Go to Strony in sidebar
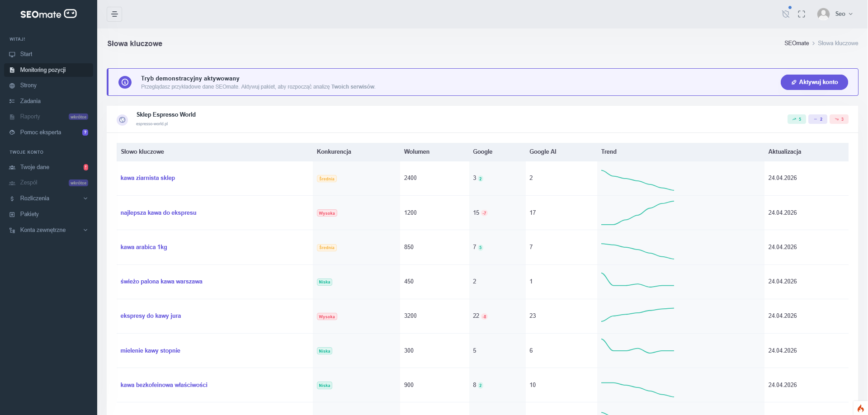This screenshot has width=868, height=415. pos(28,85)
